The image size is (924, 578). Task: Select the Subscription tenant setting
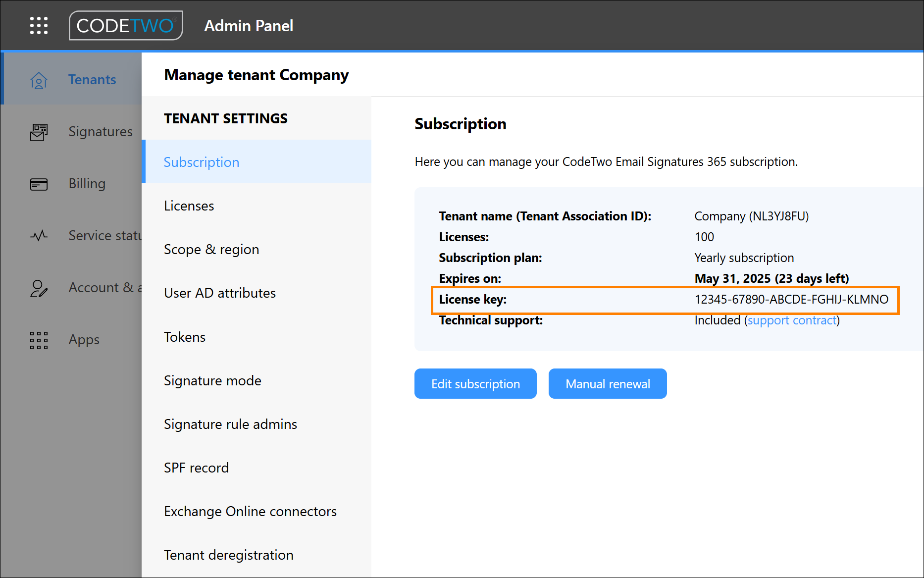click(257, 162)
